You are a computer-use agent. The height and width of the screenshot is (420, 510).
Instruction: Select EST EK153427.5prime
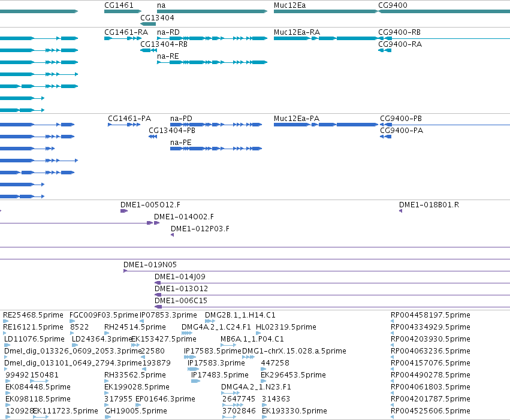point(164,339)
